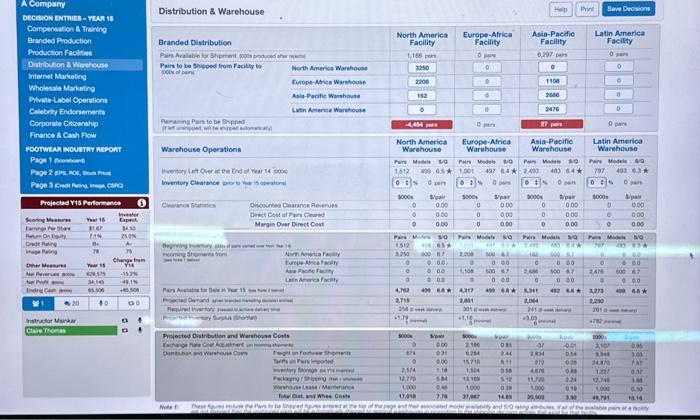Screen dimensions: 700x420
Task: Click Latin America Facility to Latin America Warehouse field
Action: [x=619, y=108]
